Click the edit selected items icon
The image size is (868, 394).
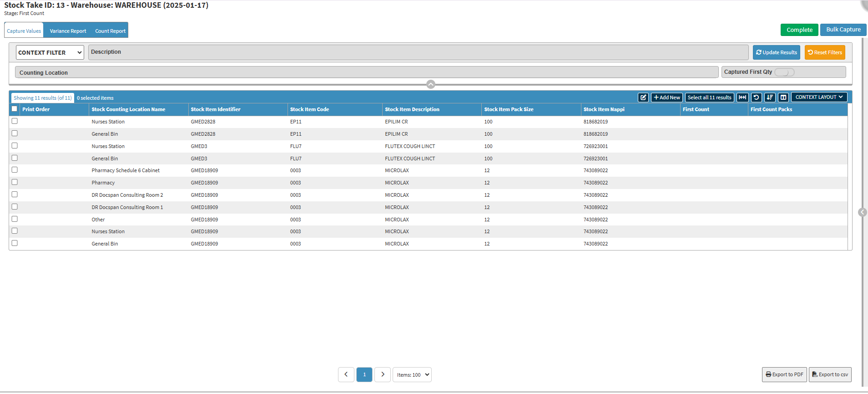point(643,97)
